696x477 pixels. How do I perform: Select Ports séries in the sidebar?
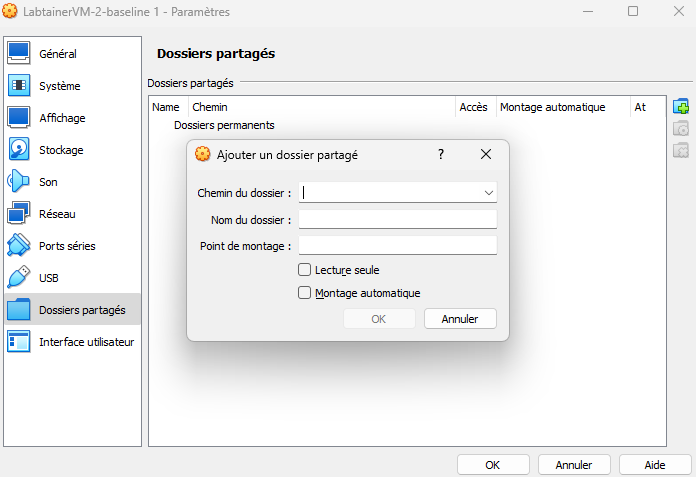click(67, 246)
